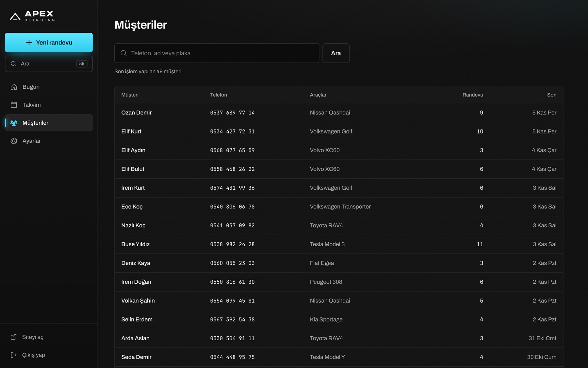Focus the sidebar Ara search box

[x=49, y=64]
